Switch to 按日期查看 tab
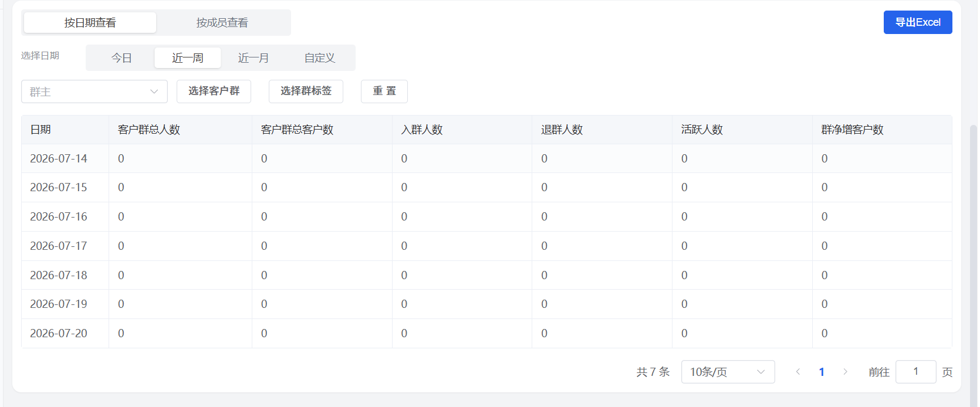The image size is (980, 407). tap(90, 23)
